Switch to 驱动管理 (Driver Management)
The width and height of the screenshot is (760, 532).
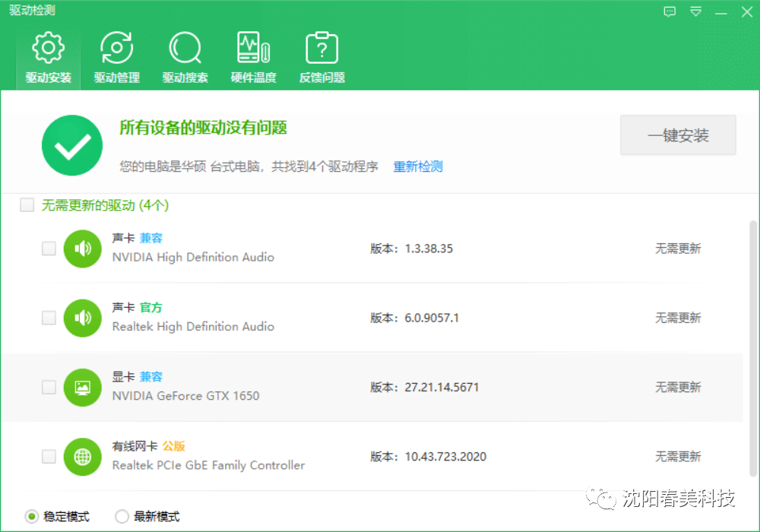click(x=116, y=57)
